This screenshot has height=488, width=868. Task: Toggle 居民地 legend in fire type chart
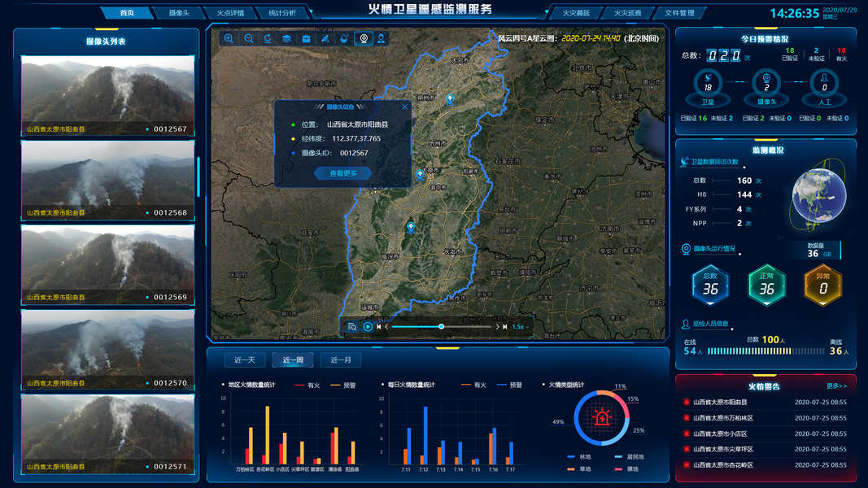point(630,457)
